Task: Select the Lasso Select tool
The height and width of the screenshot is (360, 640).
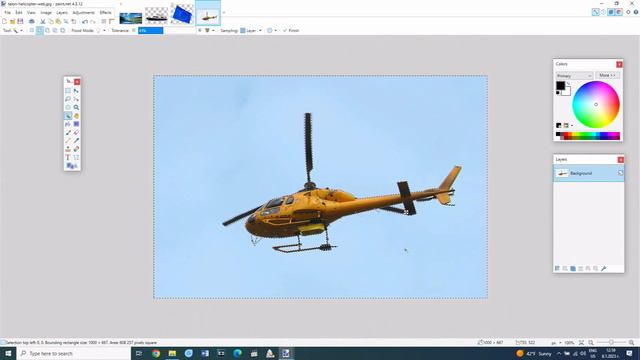Action: 68,99
